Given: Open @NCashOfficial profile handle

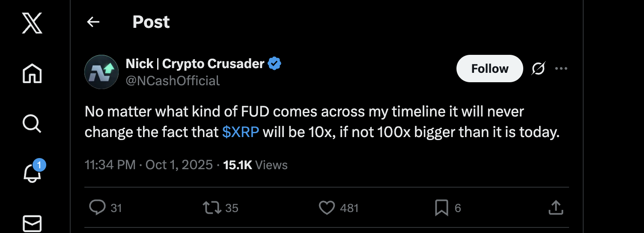Looking at the screenshot, I should coord(173,81).
